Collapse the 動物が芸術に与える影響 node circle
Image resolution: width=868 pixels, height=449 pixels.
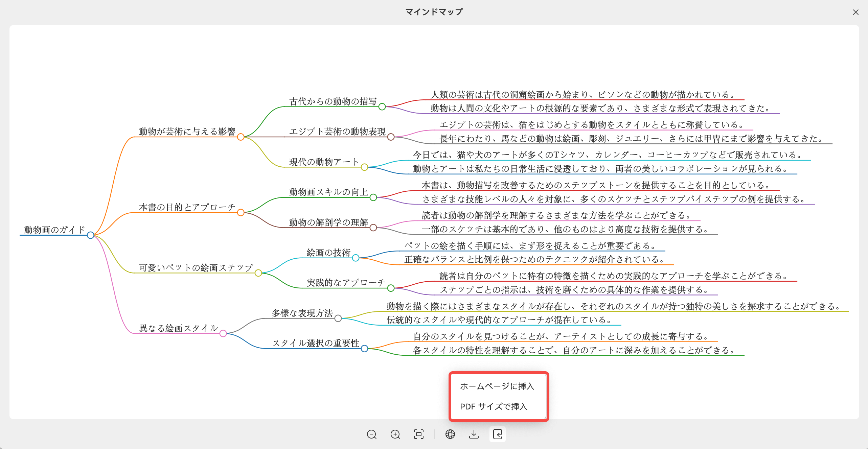[x=241, y=137]
